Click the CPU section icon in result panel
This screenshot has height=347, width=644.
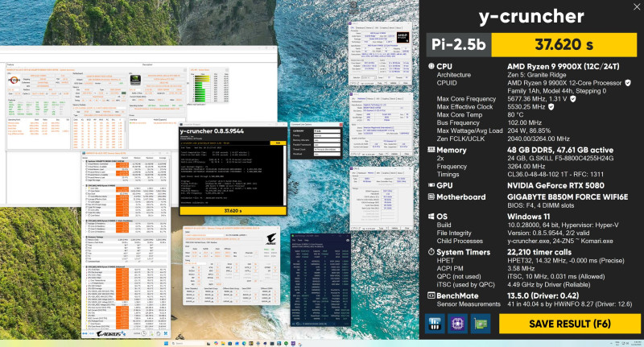[431, 66]
